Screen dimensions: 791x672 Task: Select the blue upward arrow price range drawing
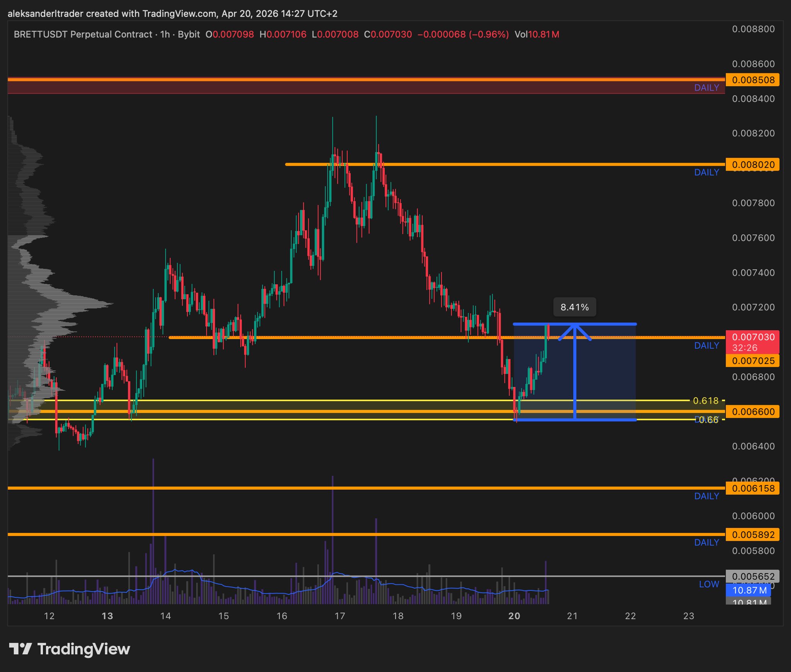575,371
